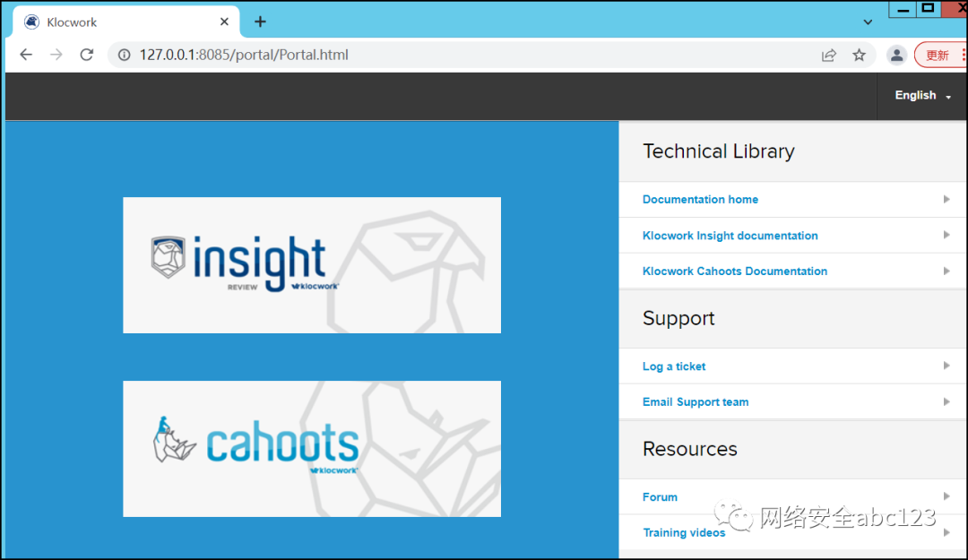Close the Klocwork tab
The height and width of the screenshot is (560, 968).
point(224,22)
